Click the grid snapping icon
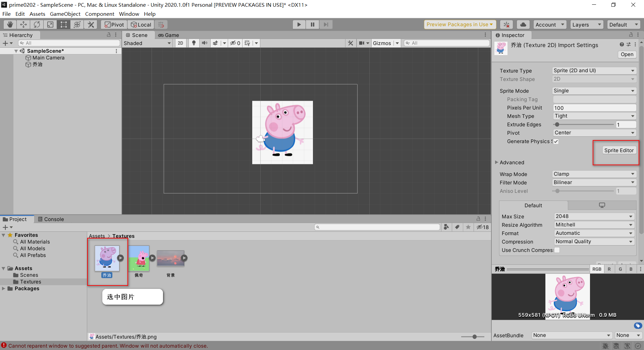Screen dimensions: 644x350 (161, 25)
